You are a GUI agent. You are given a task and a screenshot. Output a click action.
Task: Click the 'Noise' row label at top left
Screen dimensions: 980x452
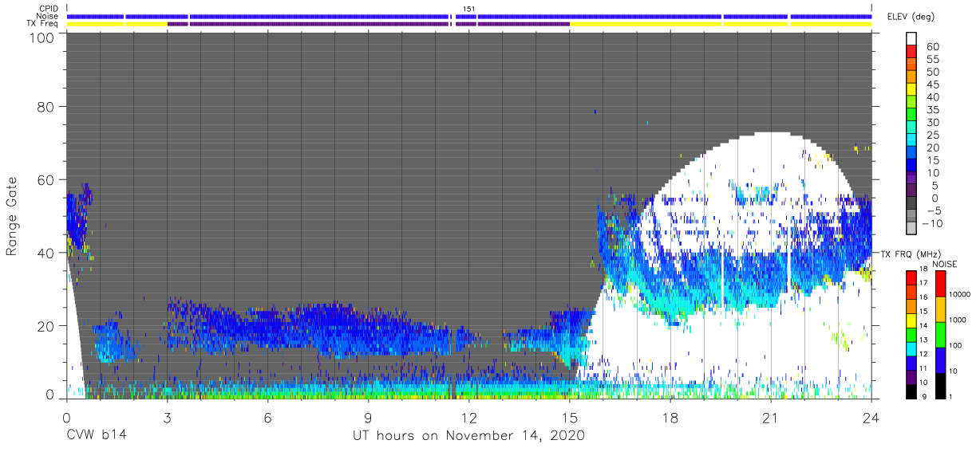(x=49, y=16)
